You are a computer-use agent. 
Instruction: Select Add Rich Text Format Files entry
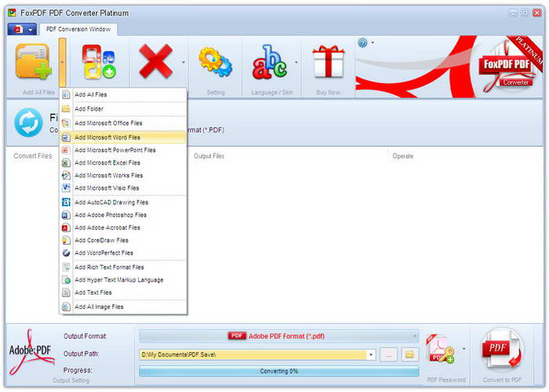pos(123,267)
